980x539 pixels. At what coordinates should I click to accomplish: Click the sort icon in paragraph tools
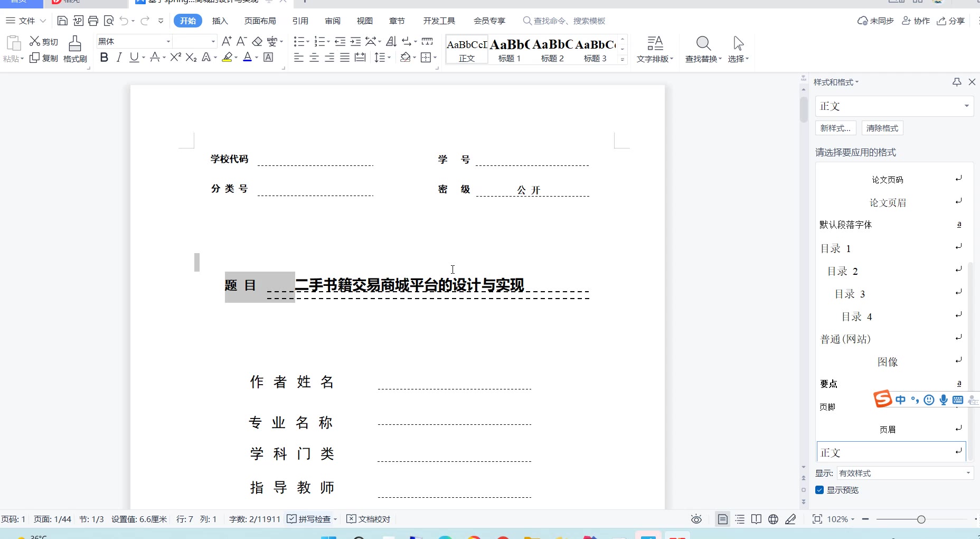pyautogui.click(x=391, y=41)
